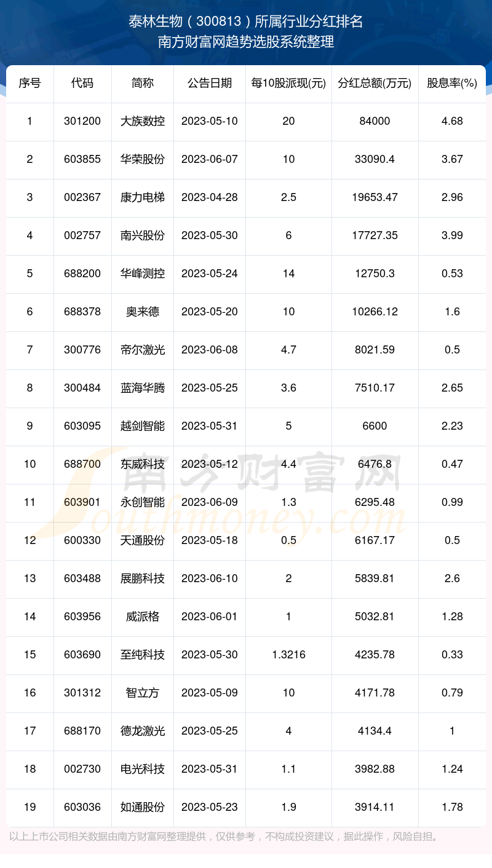Select the 简称 column header
Image resolution: width=492 pixels, height=868 pixels.
[143, 83]
